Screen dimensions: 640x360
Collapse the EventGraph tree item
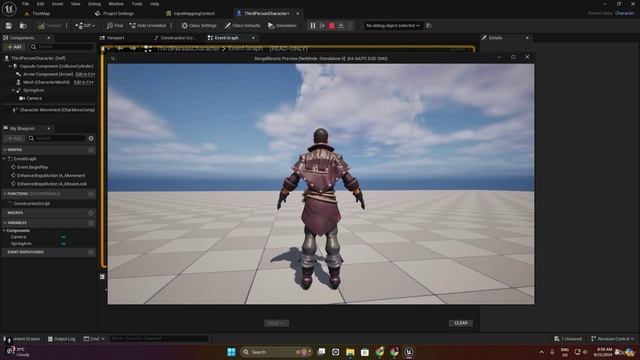[x=4, y=159]
